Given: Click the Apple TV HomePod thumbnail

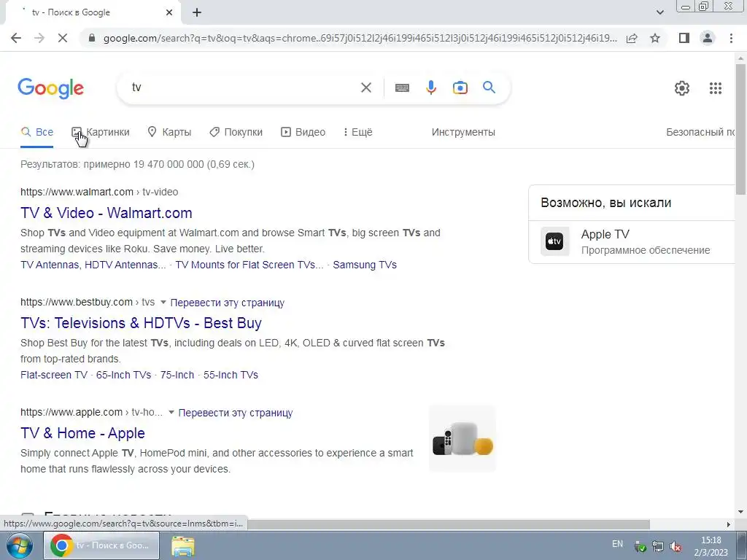Looking at the screenshot, I should coord(462,438).
